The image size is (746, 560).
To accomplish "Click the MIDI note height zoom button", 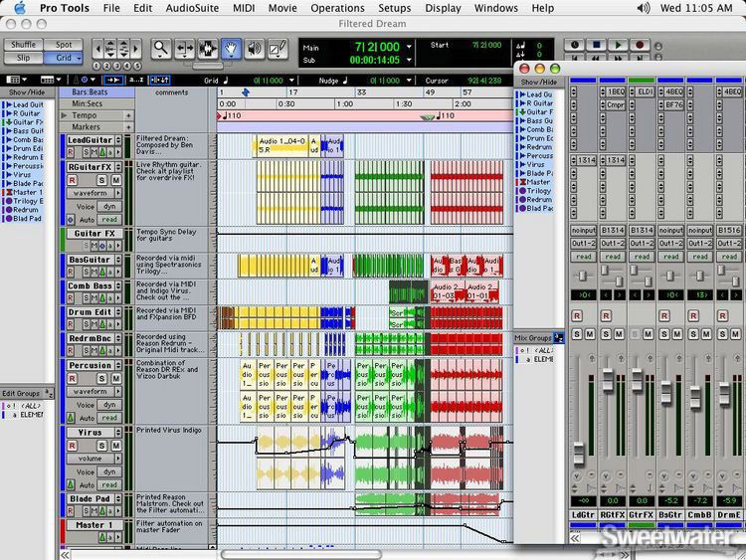I will 123,49.
